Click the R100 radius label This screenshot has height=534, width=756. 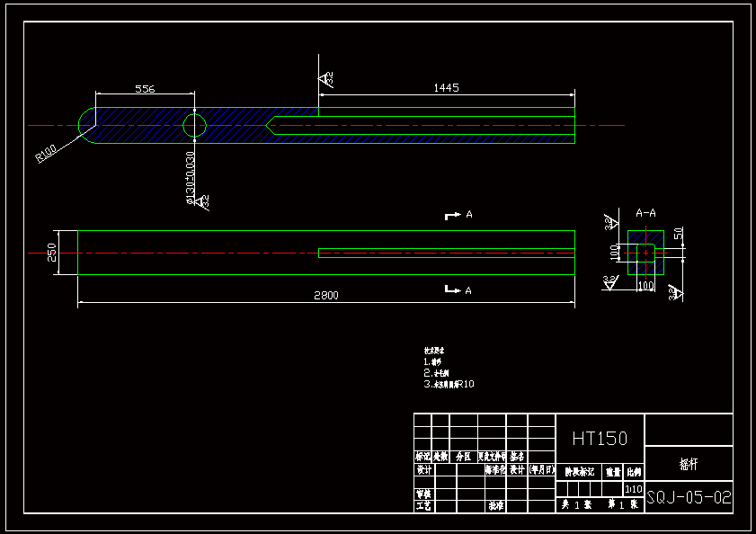click(46, 154)
